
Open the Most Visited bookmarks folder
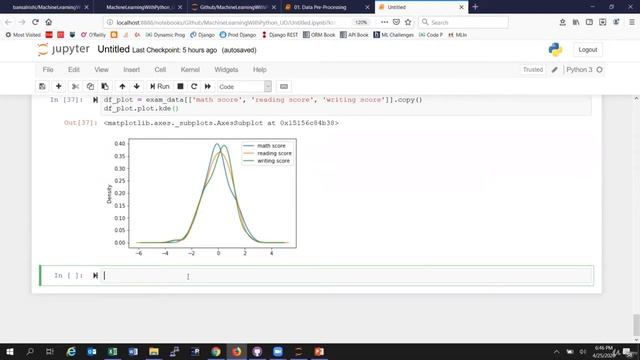[x=23, y=35]
